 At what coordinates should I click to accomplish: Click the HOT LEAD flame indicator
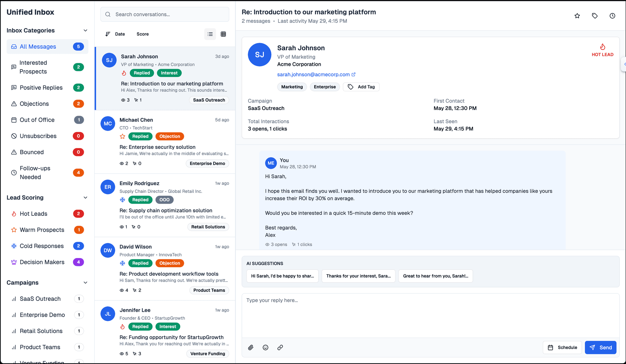pyautogui.click(x=603, y=50)
